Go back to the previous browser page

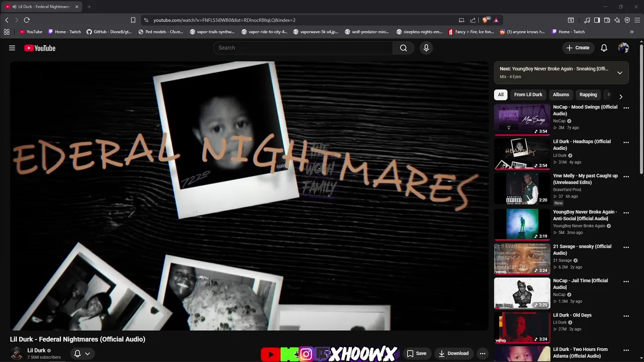7,20
